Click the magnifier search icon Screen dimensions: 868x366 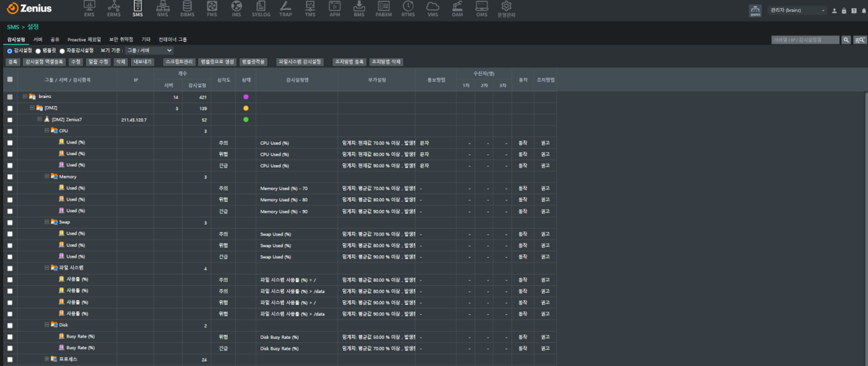846,40
